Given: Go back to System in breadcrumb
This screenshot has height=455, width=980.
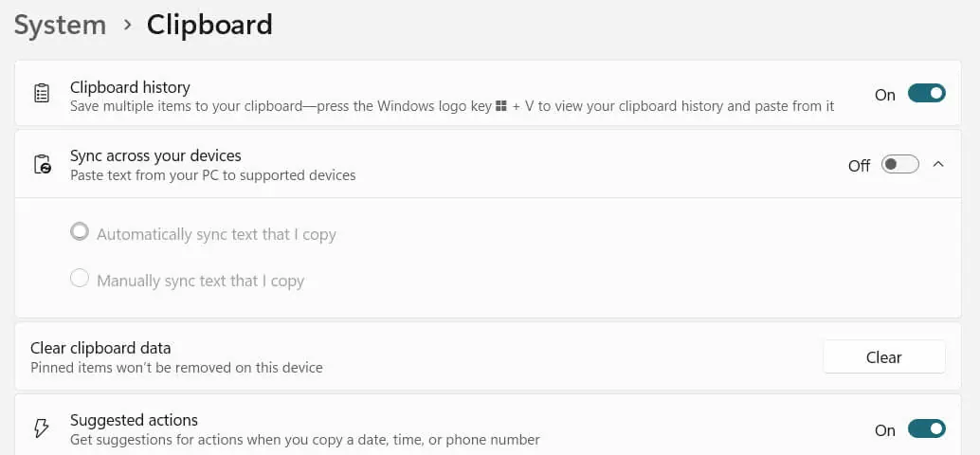Looking at the screenshot, I should point(60,25).
